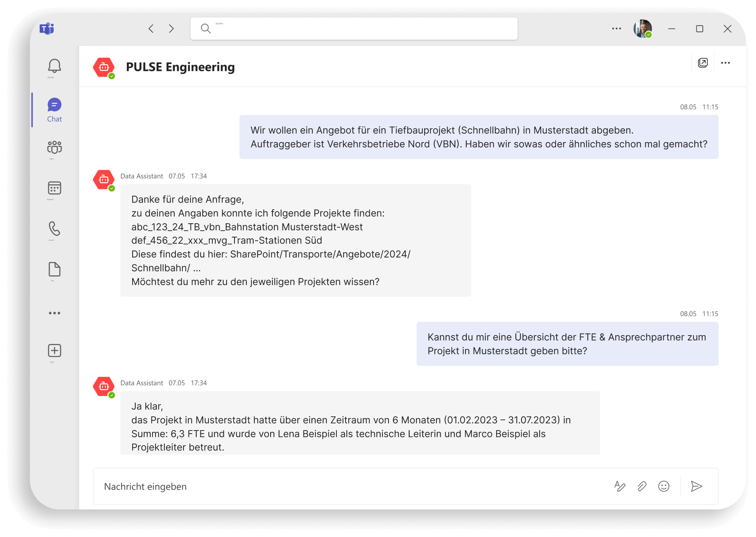The width and height of the screenshot is (756, 537).
Task: Open the user profile picture menu
Action: point(642,29)
